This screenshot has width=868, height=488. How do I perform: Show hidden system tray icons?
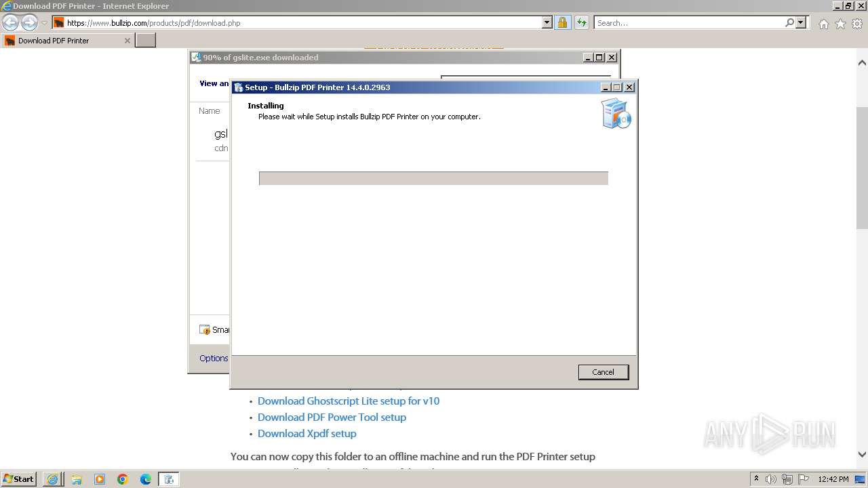point(757,479)
